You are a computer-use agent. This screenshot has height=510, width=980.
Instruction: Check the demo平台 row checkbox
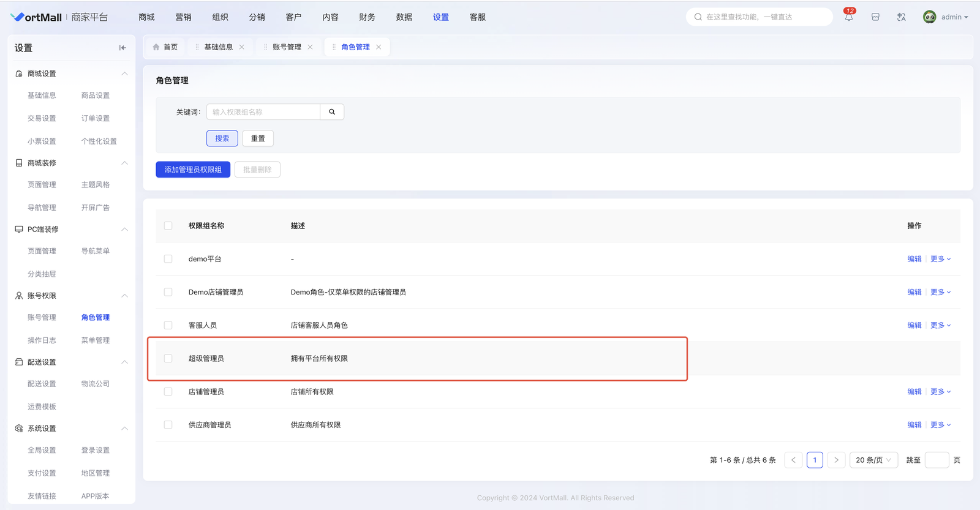point(168,259)
